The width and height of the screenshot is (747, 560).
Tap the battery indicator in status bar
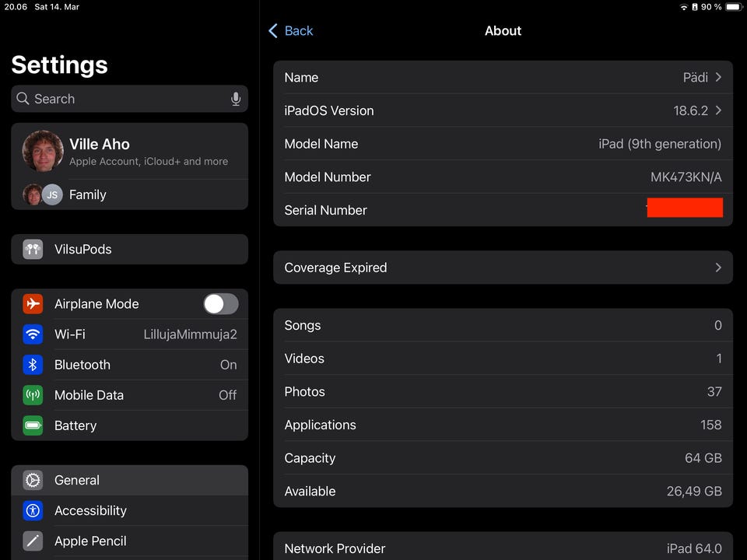731,7
